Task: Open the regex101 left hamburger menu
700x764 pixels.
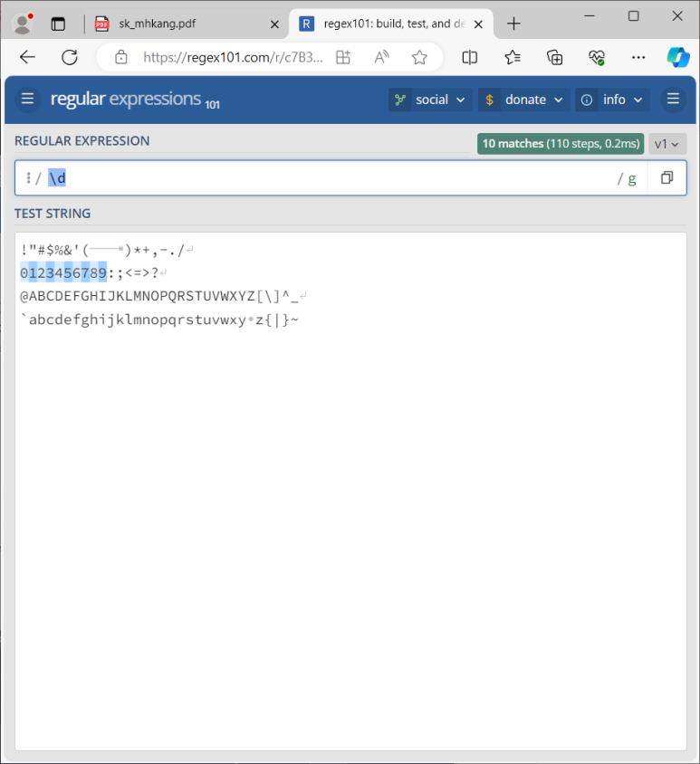Action: [28, 100]
